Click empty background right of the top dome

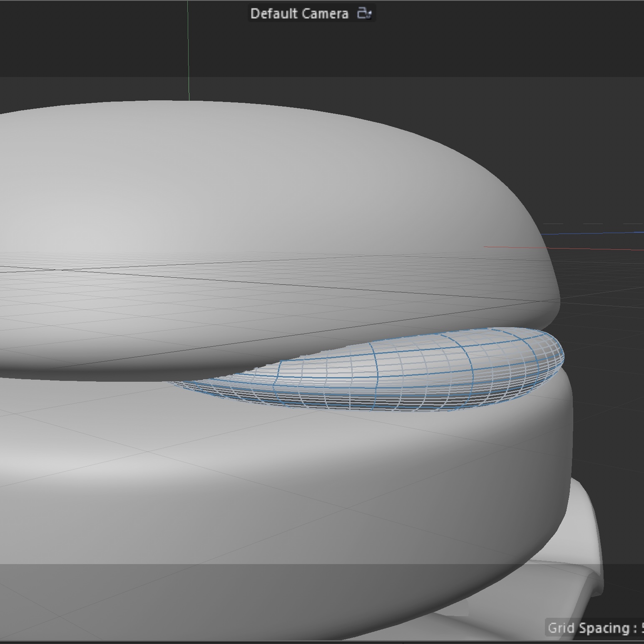595,167
